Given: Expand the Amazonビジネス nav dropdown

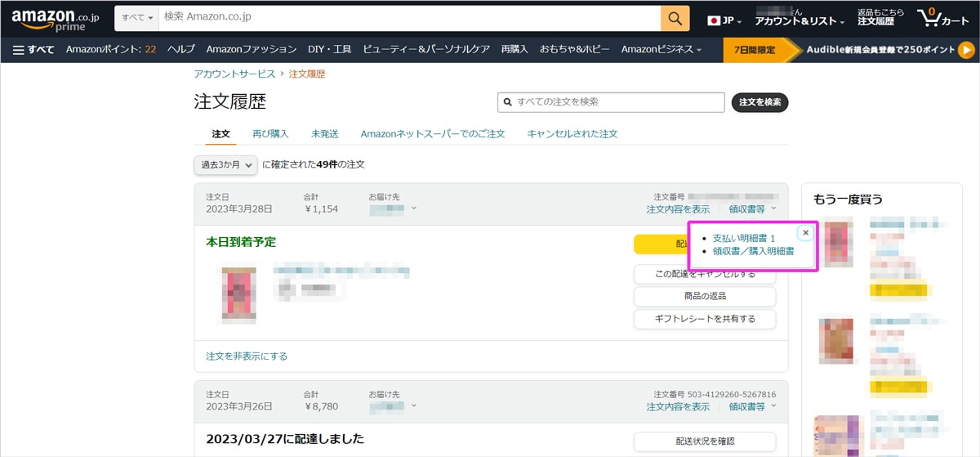Looking at the screenshot, I should pos(661,49).
